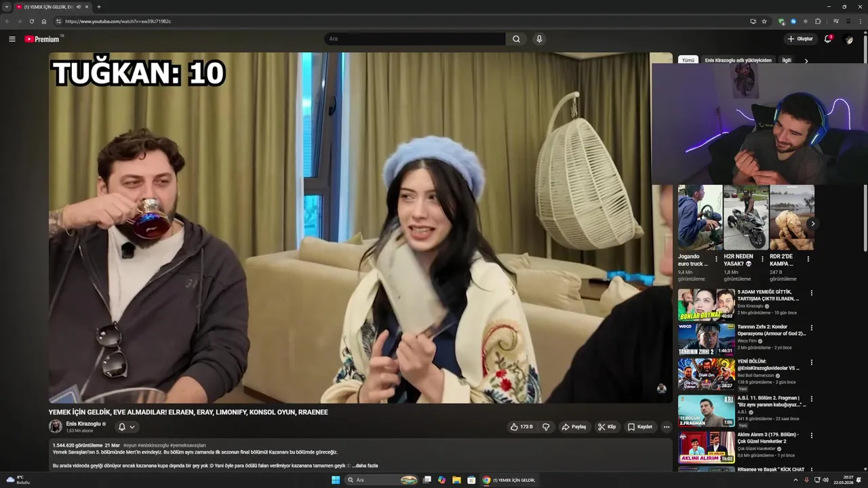Viewport: 868px width, 488px height.
Task: Reload the page in the browser
Action: point(31,21)
